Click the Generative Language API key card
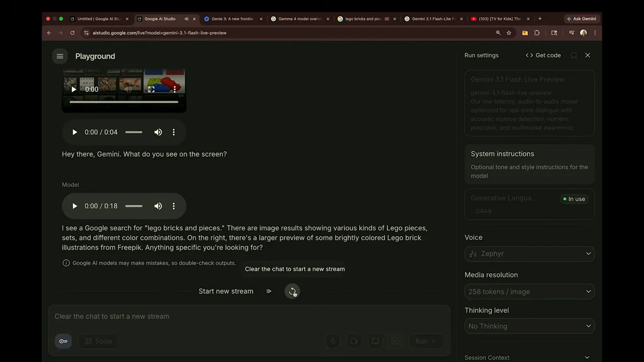The width and height of the screenshot is (644, 362). point(529,204)
